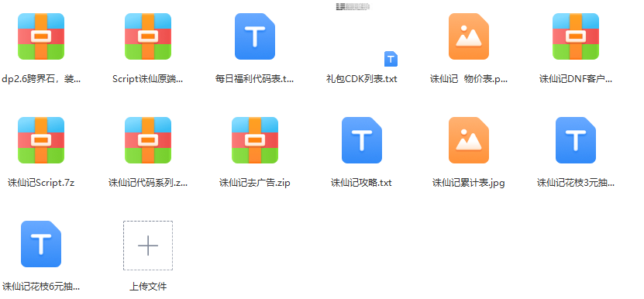The height and width of the screenshot is (299, 644).
Task: Open the 诛仙记Script.7z archive icon
Action: pos(41,140)
